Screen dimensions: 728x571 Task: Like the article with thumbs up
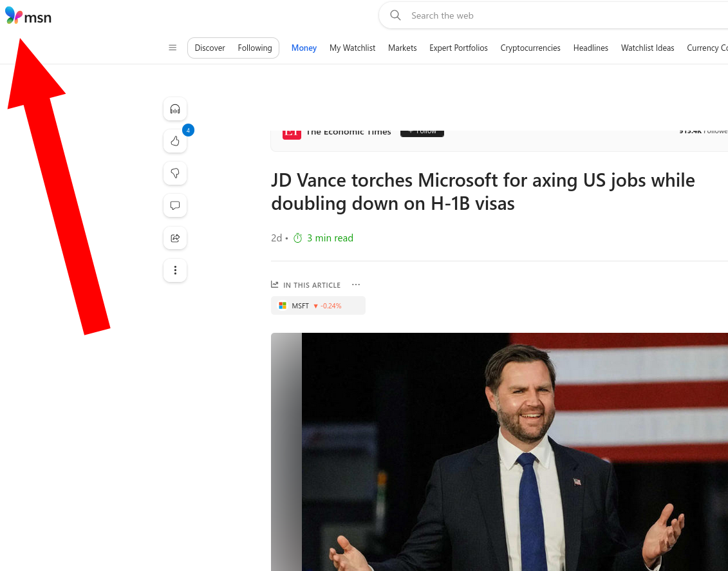[x=175, y=141]
